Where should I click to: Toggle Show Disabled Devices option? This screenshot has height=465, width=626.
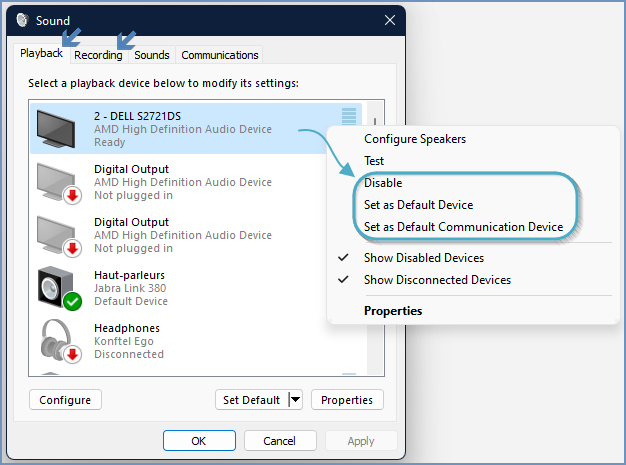pos(424,258)
